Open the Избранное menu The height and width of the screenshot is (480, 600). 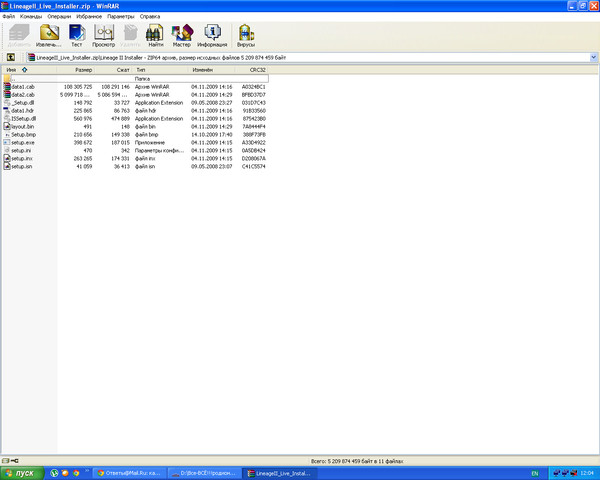click(89, 16)
